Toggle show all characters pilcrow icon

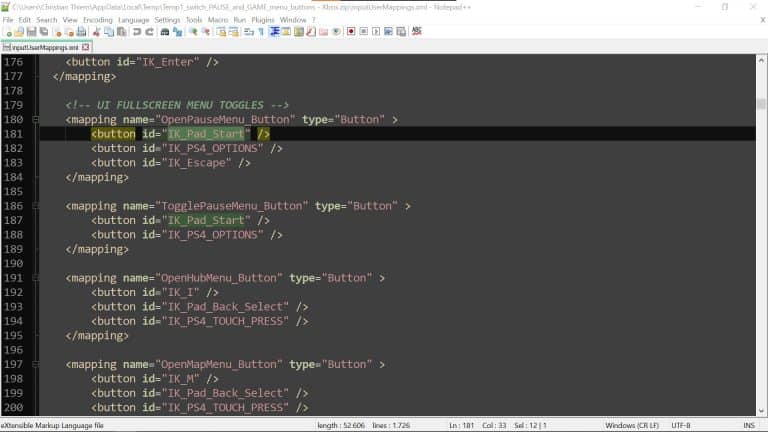click(261, 32)
